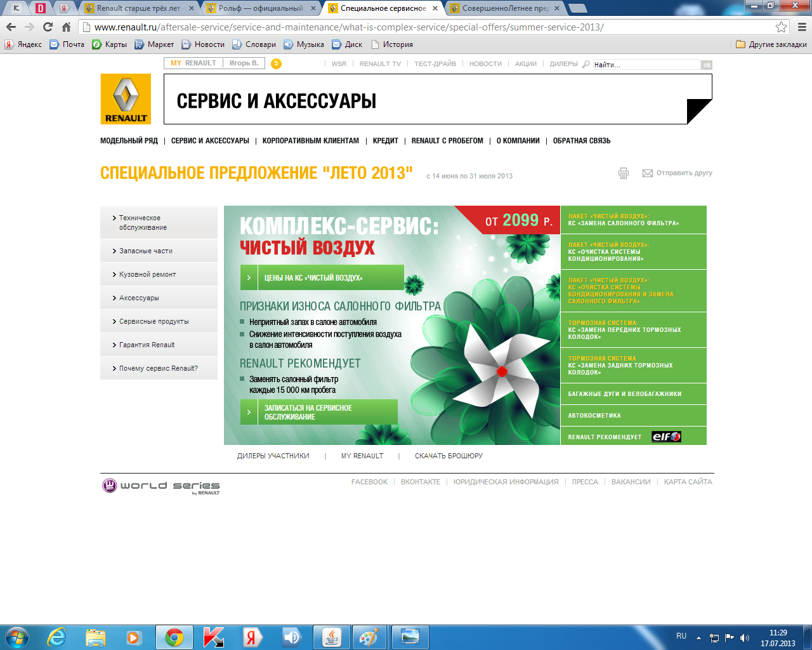The height and width of the screenshot is (650, 812).
Task: Click the search ok button
Action: pyautogui.click(x=707, y=65)
